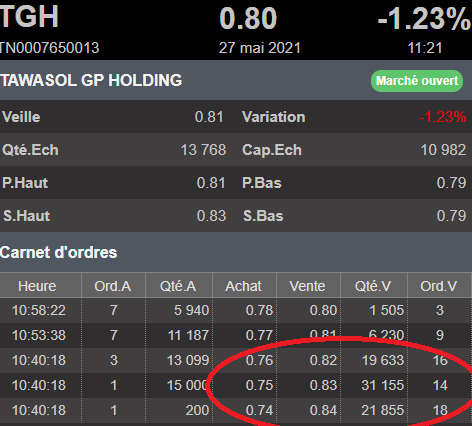This screenshot has height=426, width=472.
Task: Click the ISIN code TN0007650013
Action: point(49,48)
